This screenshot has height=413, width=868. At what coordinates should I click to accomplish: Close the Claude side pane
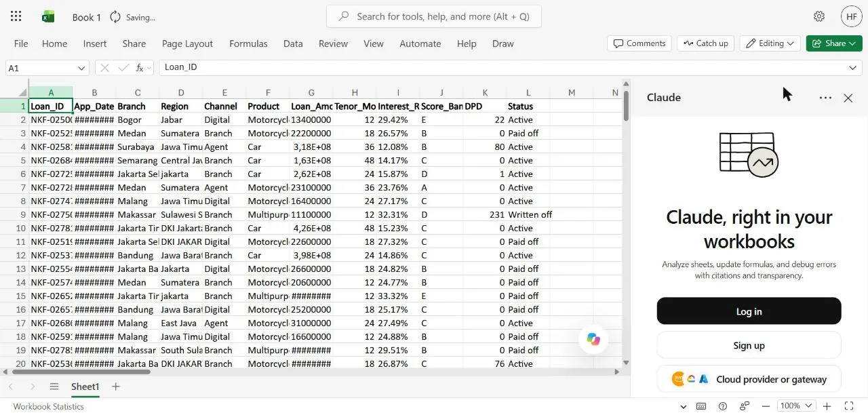pyautogui.click(x=848, y=98)
